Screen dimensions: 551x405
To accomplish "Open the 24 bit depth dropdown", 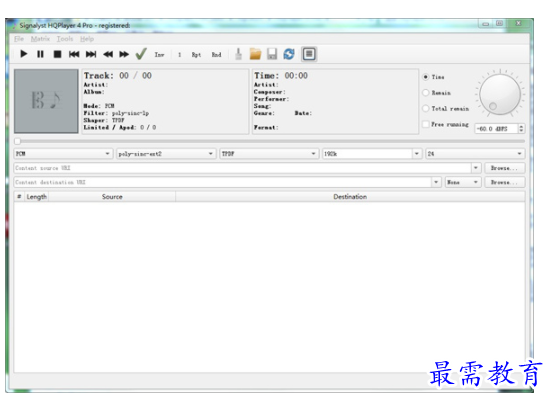I will [475, 153].
